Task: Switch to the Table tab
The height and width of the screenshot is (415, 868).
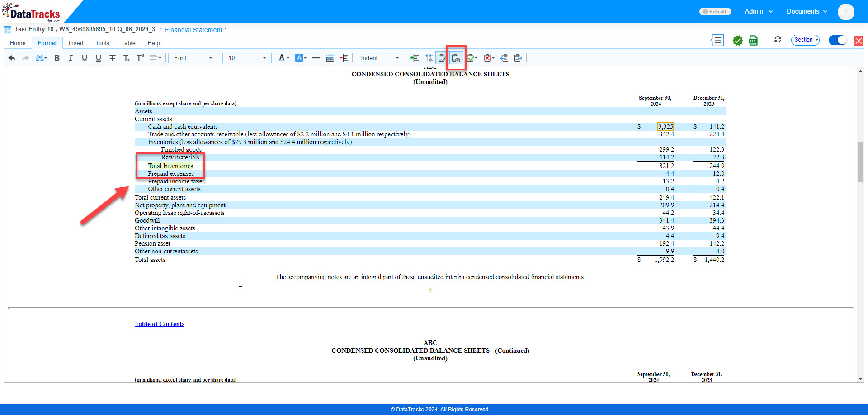Action: (x=128, y=43)
